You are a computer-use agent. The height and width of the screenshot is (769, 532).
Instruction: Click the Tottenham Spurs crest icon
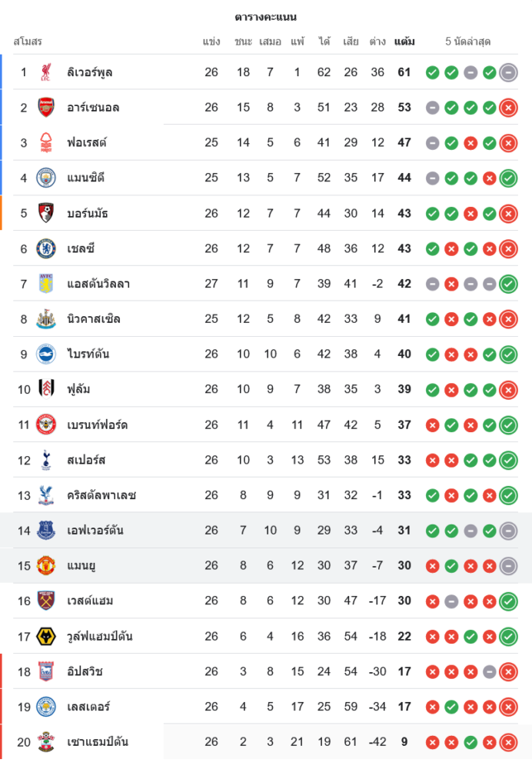coord(46,460)
